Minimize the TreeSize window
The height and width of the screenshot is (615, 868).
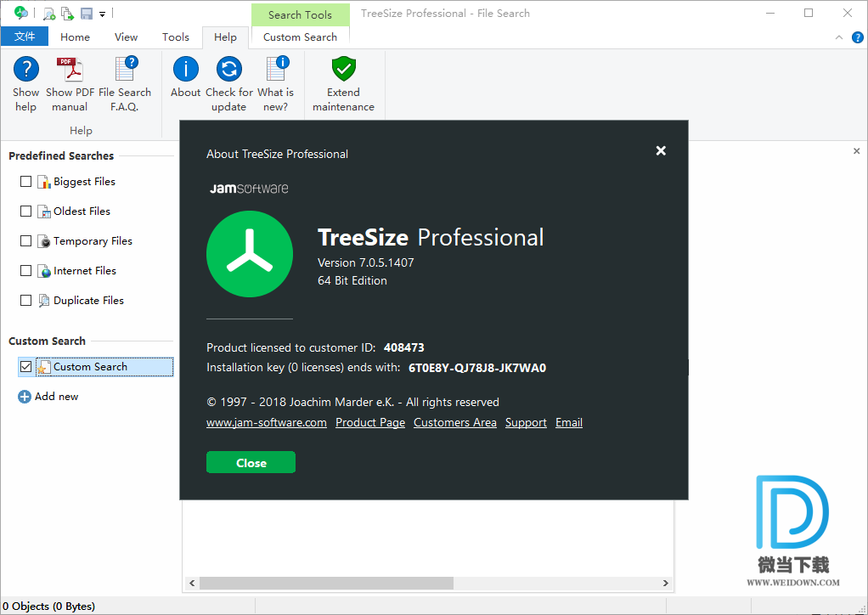[x=770, y=14]
